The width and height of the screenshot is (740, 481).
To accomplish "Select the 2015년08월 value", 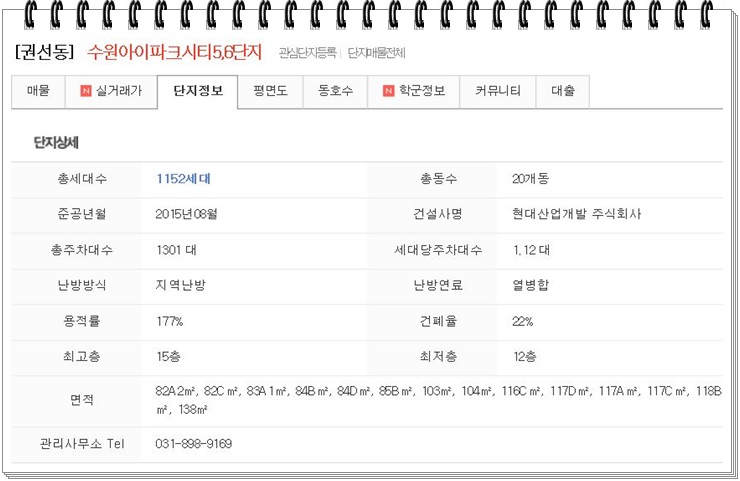I will click(x=186, y=214).
